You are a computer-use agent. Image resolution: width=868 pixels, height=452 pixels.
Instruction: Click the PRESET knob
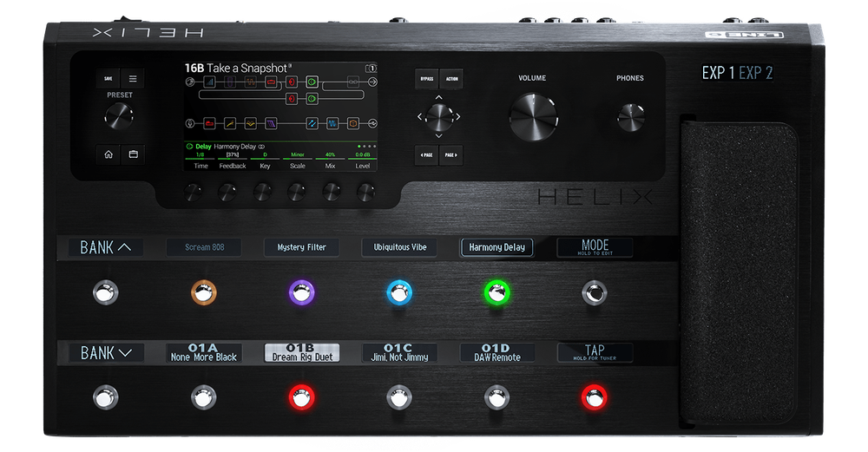119,116
